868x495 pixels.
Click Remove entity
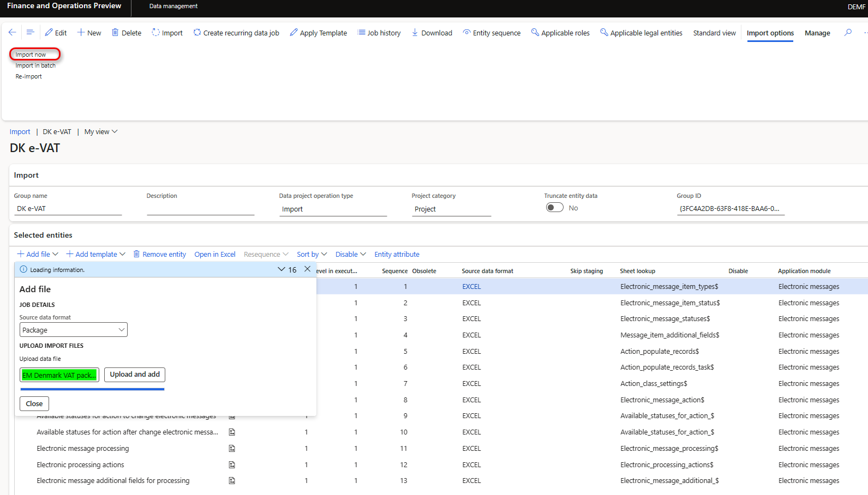pyautogui.click(x=159, y=254)
